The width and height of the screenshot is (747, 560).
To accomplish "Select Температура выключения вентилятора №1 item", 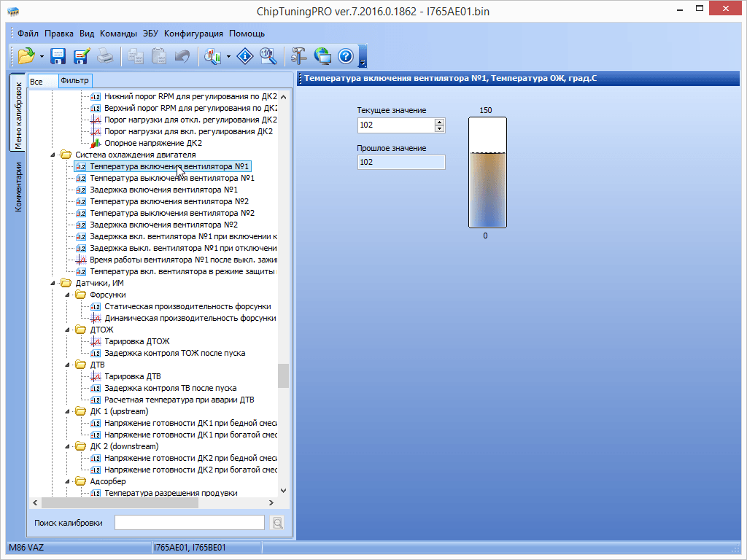I will click(x=171, y=178).
